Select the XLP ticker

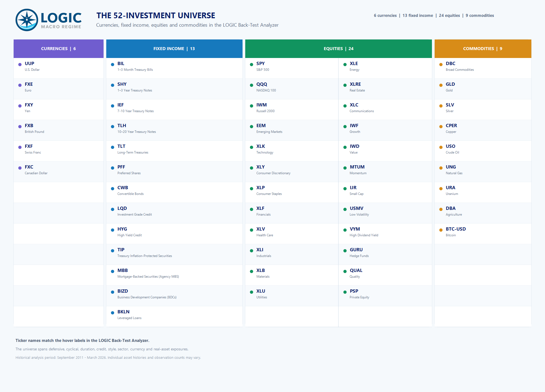tap(261, 188)
